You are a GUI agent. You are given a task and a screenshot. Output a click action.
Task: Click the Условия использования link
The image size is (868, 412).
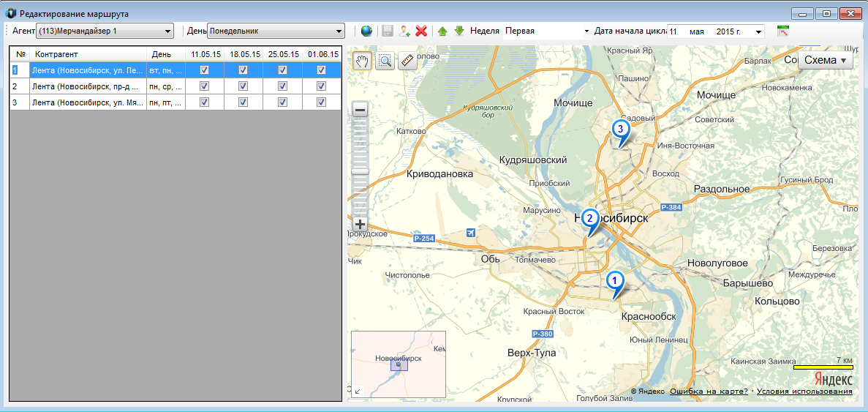pos(804,392)
